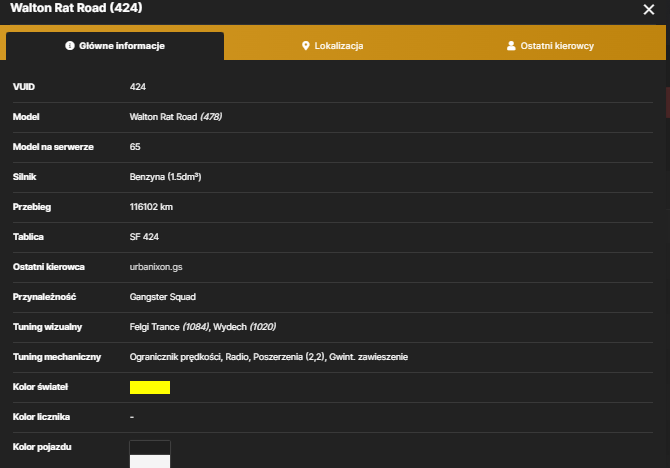Click the Tuning mechaniczny label

click(x=57, y=357)
